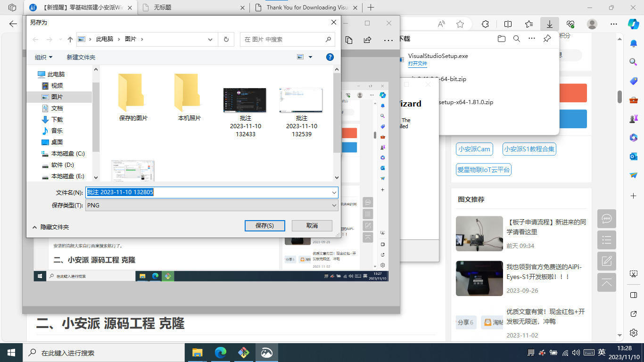Open Edge profile avatar
The height and width of the screenshot is (362, 644).
592,24
